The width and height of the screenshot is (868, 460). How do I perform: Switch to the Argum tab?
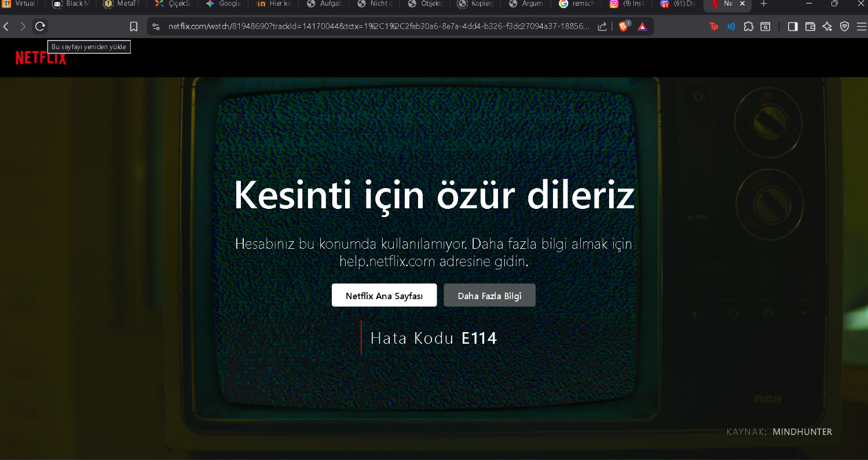pyautogui.click(x=528, y=4)
